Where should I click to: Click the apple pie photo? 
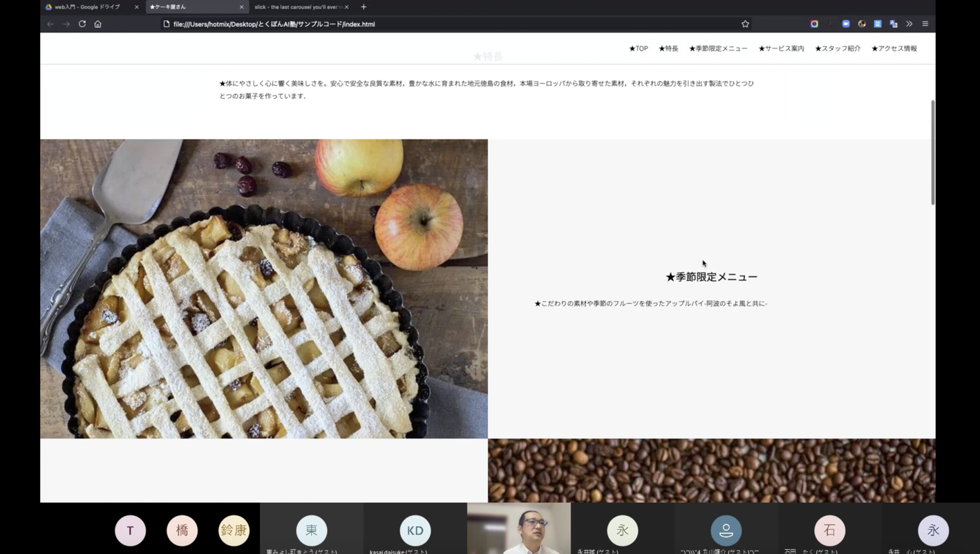[x=264, y=289]
